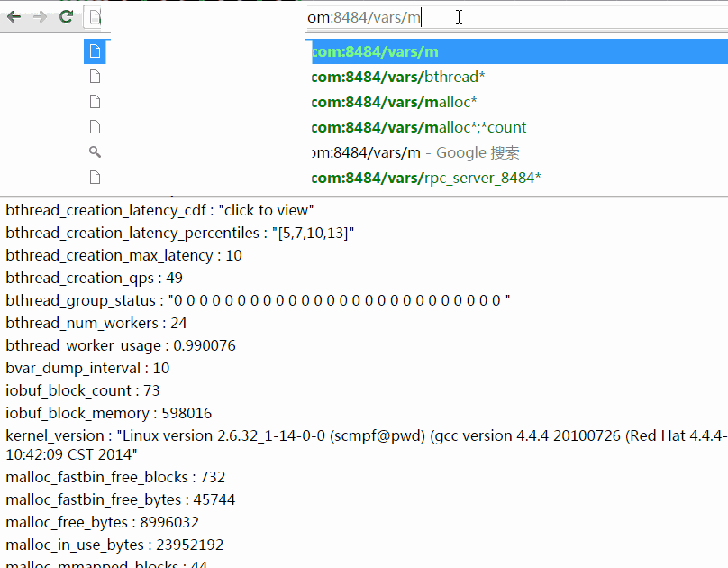Click the magnifier icon beside the Google 搜索 suggestion

point(96,152)
